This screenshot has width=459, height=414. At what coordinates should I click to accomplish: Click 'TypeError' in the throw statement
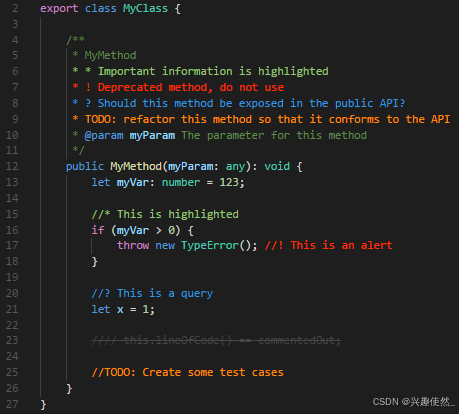(210, 245)
